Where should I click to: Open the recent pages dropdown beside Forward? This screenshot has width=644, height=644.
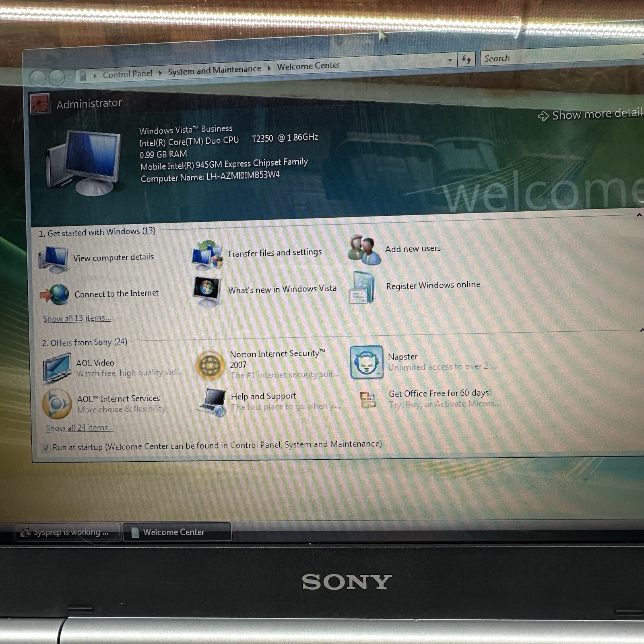point(70,76)
